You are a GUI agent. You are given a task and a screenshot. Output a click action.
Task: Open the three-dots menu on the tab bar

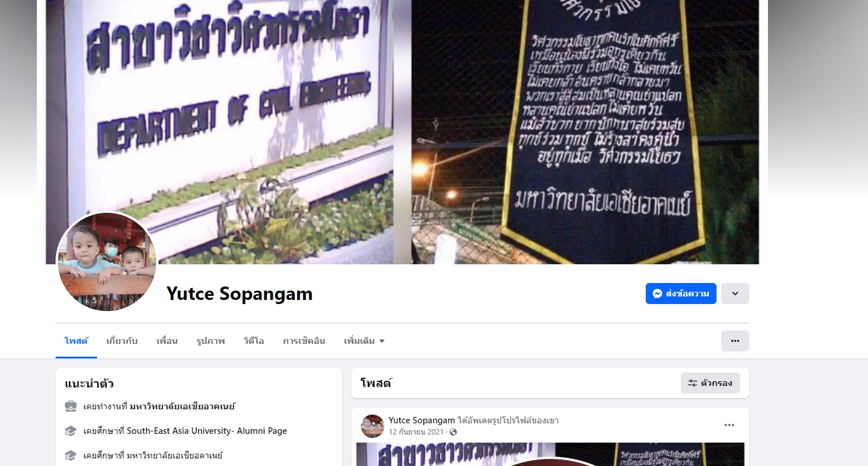(x=735, y=341)
